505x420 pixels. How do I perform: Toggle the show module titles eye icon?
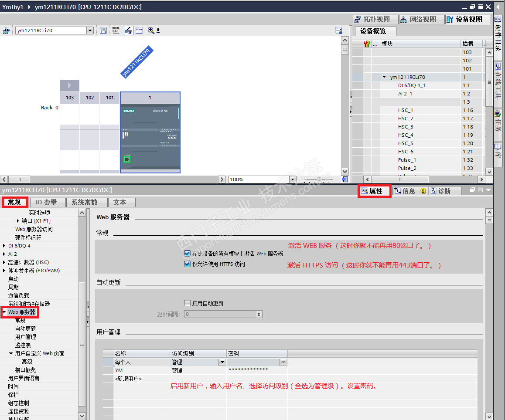(129, 30)
